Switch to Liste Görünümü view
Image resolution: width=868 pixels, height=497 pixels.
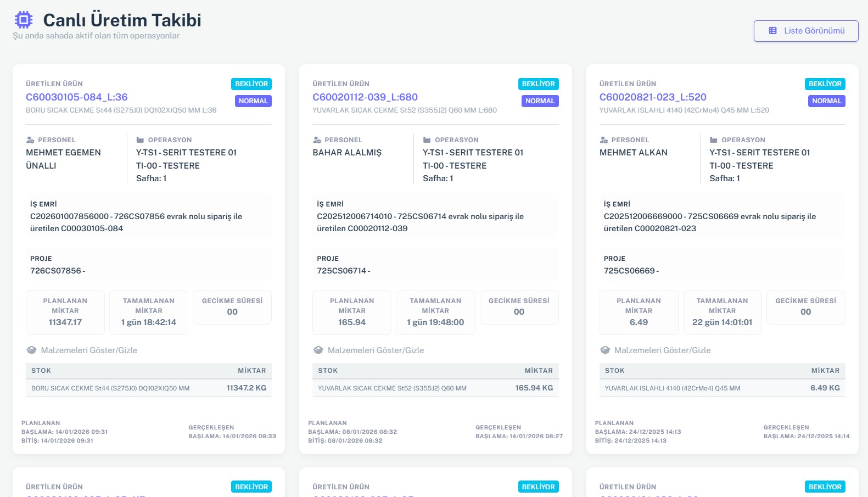click(805, 31)
